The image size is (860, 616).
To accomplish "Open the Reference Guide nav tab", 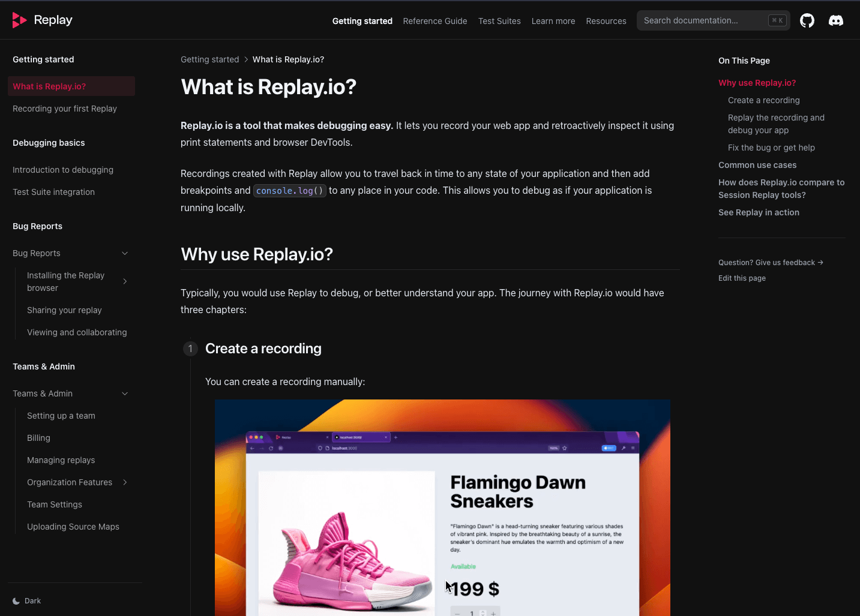I will (x=435, y=21).
